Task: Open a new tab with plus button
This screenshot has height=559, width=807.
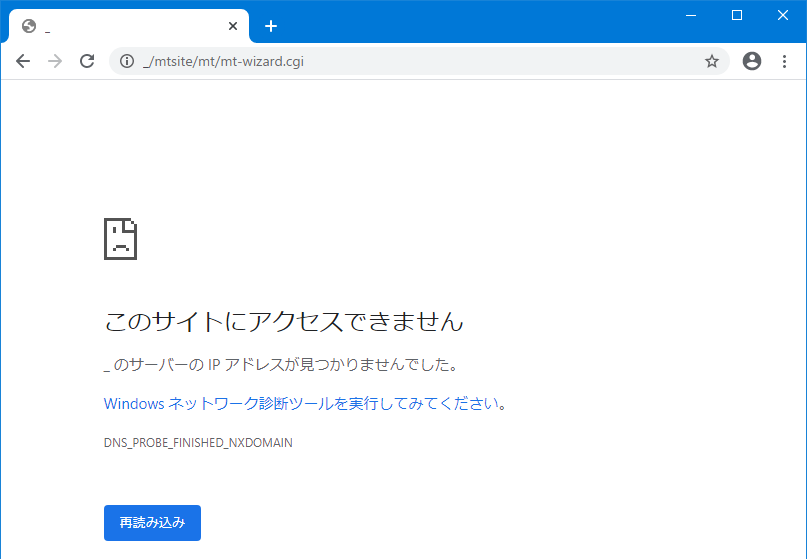Action: [271, 26]
